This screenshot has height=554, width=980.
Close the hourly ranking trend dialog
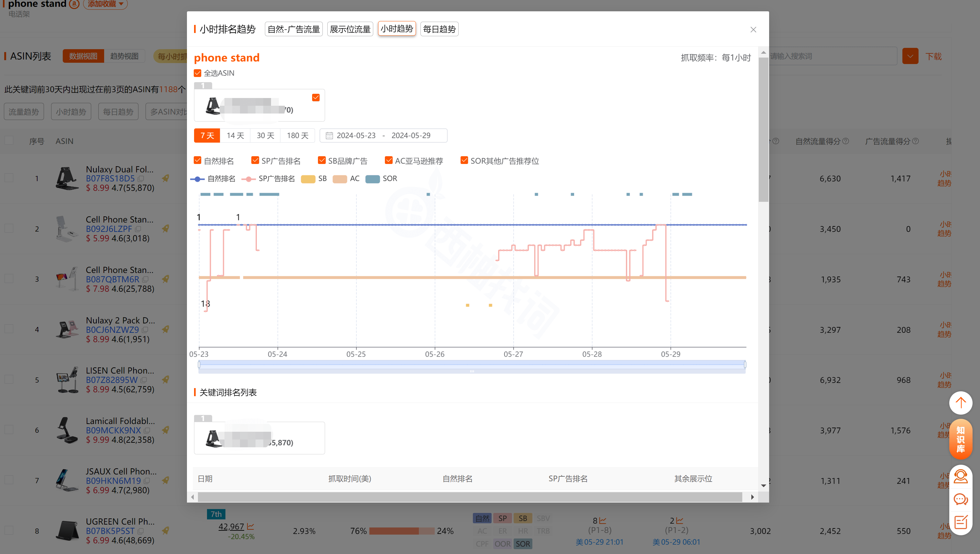tap(753, 30)
